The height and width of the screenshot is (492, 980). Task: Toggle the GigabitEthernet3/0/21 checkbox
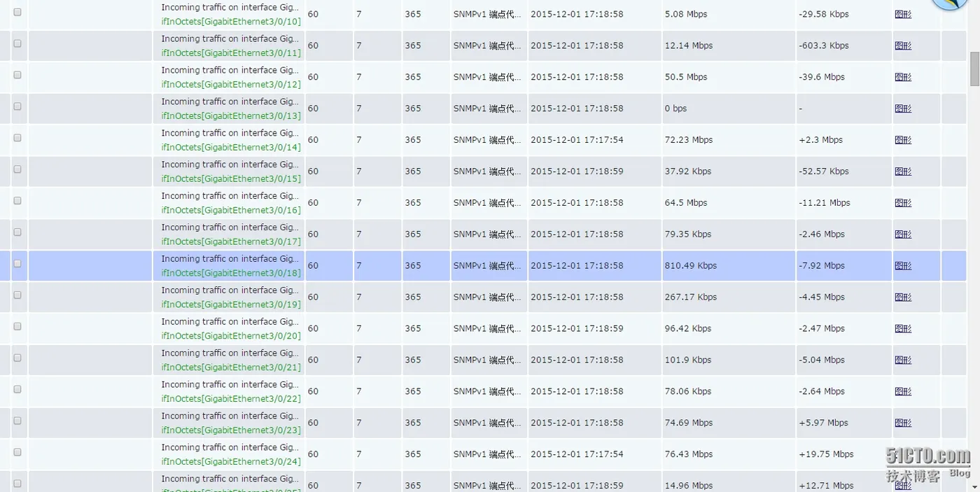coord(17,358)
